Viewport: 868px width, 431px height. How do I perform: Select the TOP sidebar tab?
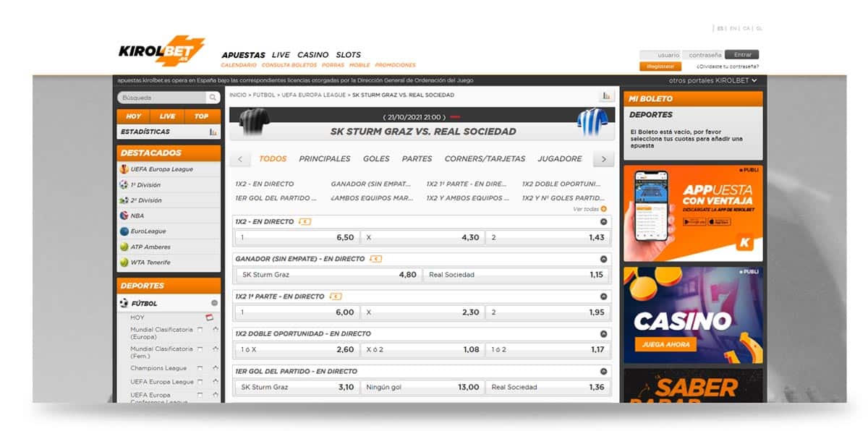tap(202, 116)
